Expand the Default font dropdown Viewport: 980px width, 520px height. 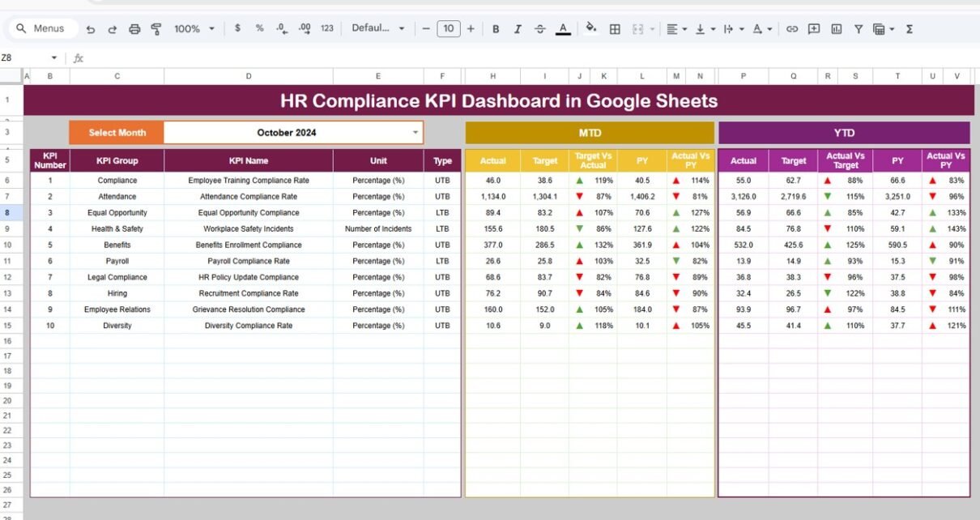377,28
